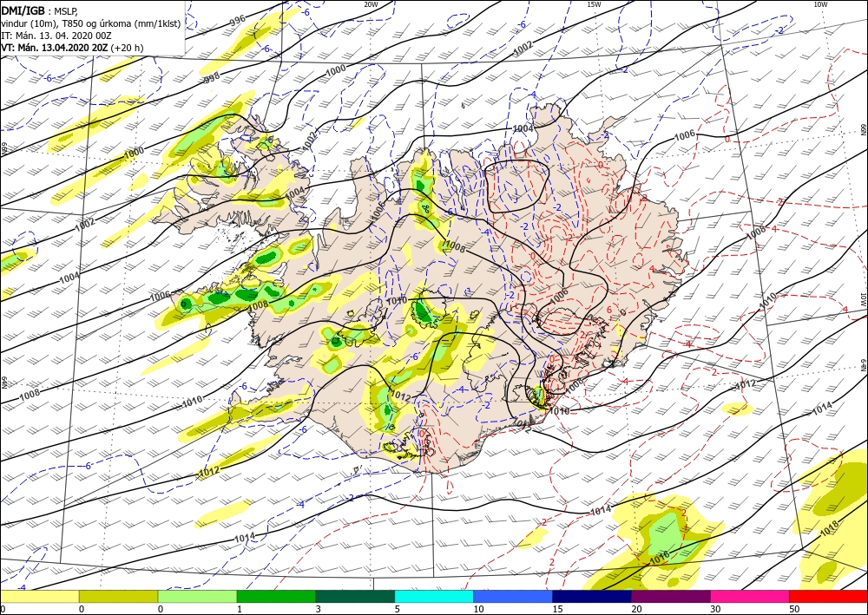Click the olive yellow legend color swatch
The image size is (868, 615).
118,596
